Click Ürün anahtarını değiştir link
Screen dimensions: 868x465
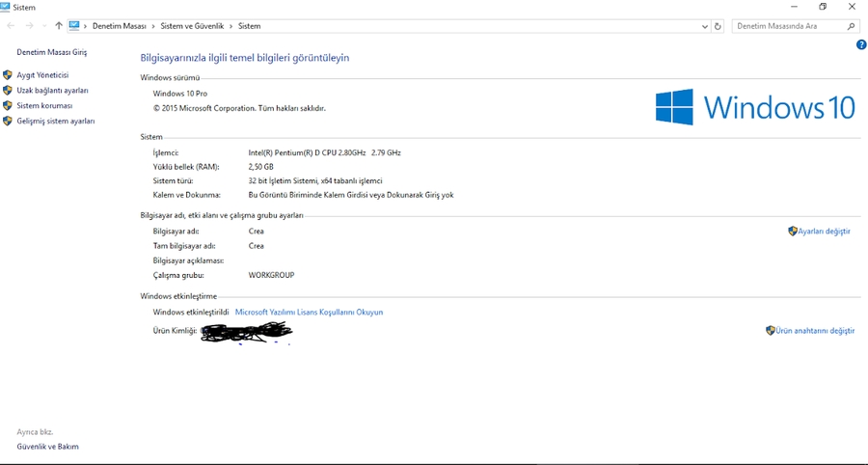[815, 331]
